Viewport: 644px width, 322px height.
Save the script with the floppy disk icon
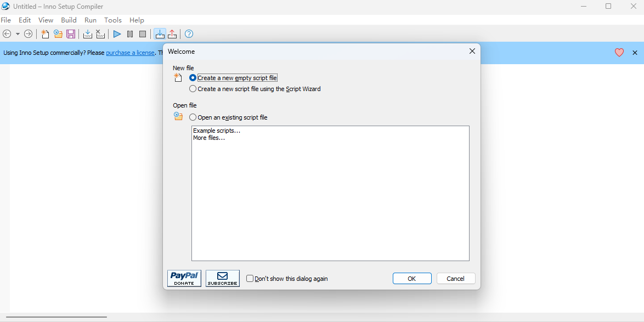[x=71, y=33]
